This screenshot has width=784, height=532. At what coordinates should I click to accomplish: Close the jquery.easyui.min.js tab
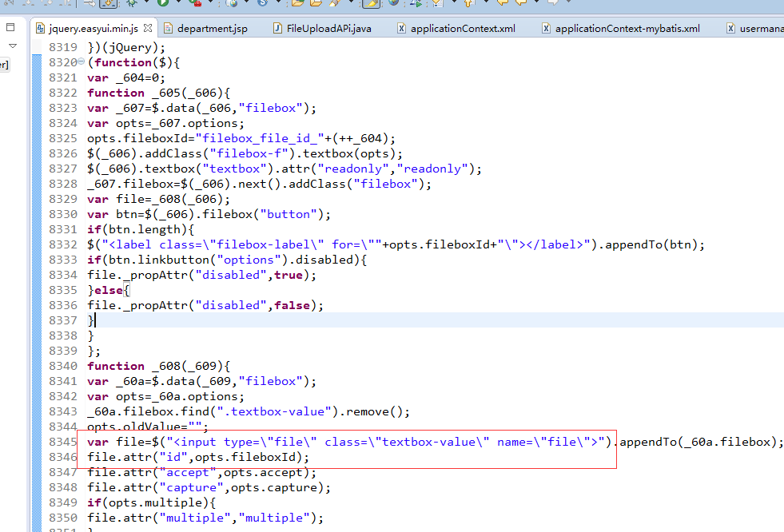click(148, 28)
